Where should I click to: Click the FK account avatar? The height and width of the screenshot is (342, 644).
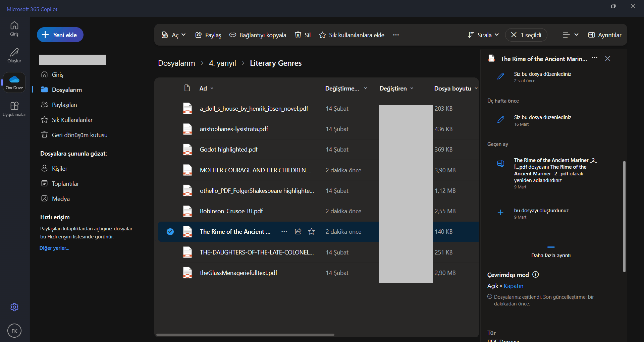(14, 331)
